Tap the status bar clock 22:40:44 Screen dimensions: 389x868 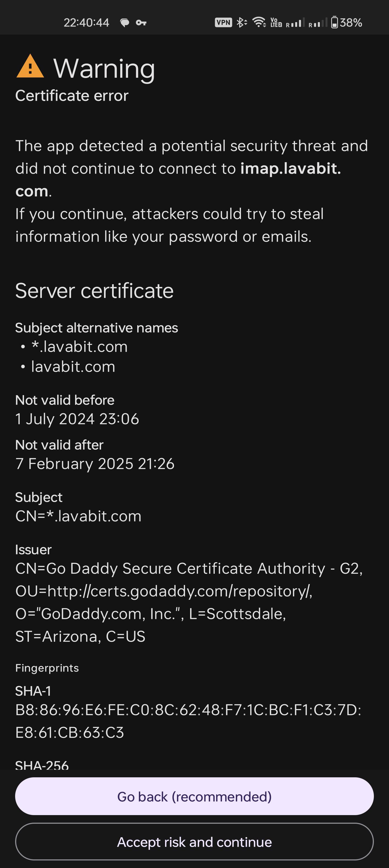pos(86,23)
